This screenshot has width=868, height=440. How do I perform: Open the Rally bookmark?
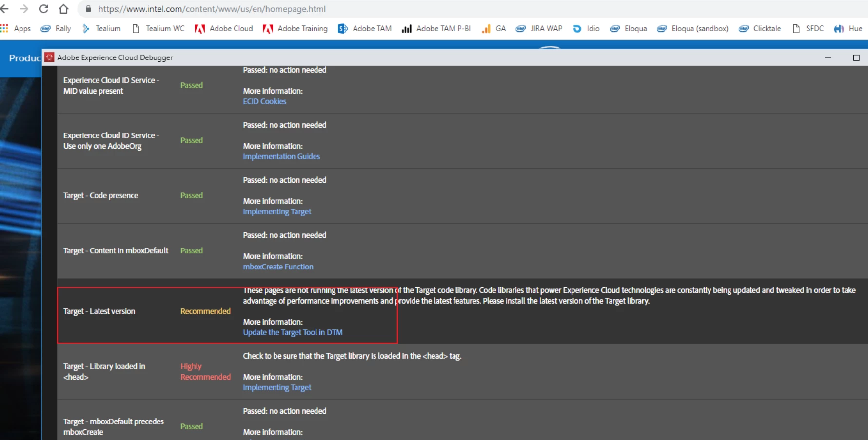pyautogui.click(x=56, y=29)
